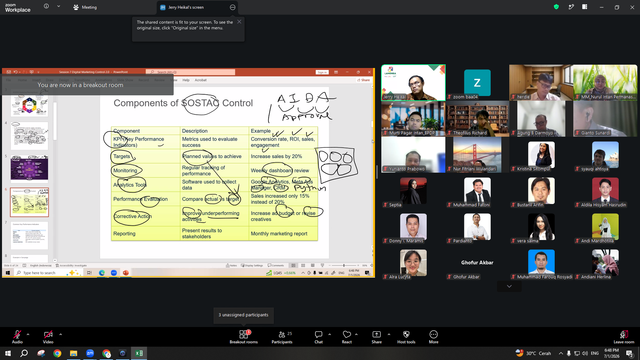Open the Chat panel
Image resolution: width=640 pixels, height=360 pixels.
click(x=318, y=337)
